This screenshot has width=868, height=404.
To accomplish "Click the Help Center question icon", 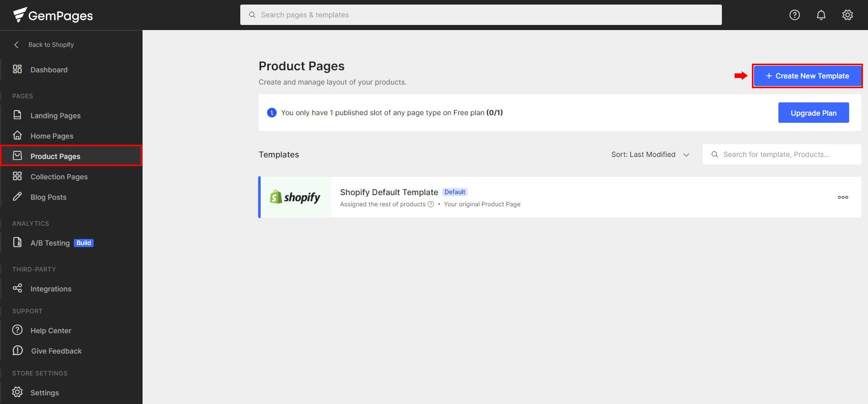I will pos(17,330).
